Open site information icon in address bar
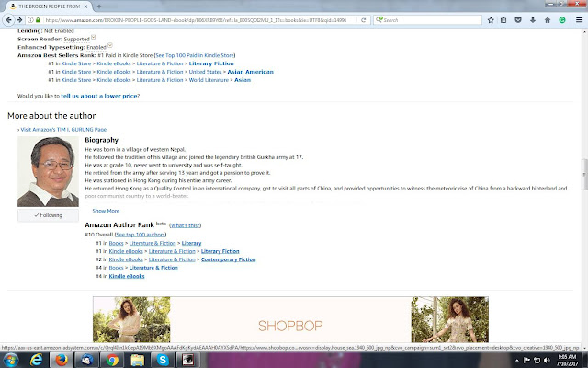 point(30,20)
